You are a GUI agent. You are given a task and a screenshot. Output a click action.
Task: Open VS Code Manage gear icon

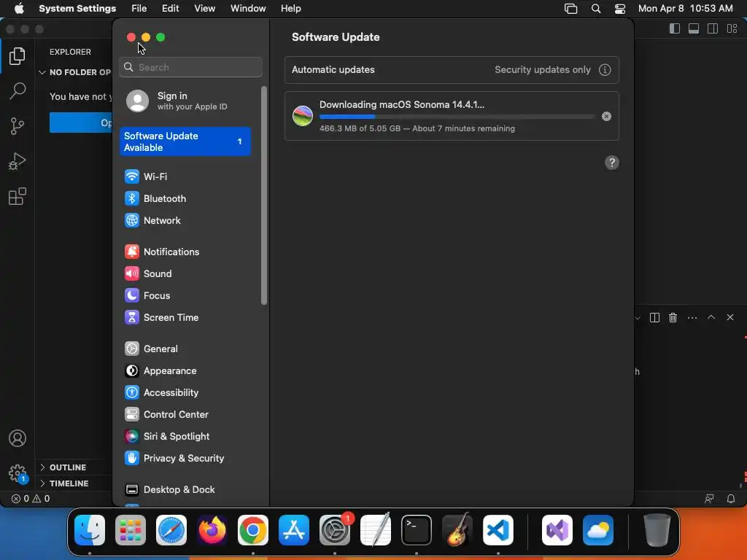18,473
